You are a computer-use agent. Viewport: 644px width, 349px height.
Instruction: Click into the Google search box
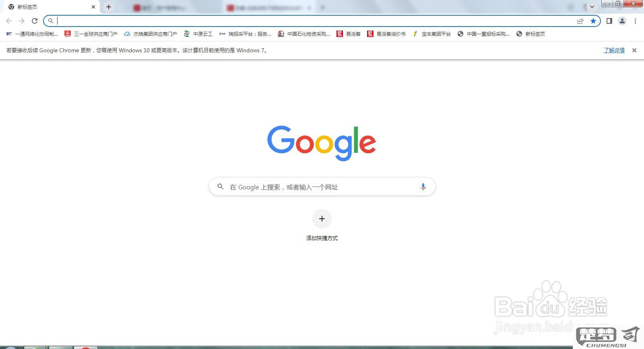[322, 187]
